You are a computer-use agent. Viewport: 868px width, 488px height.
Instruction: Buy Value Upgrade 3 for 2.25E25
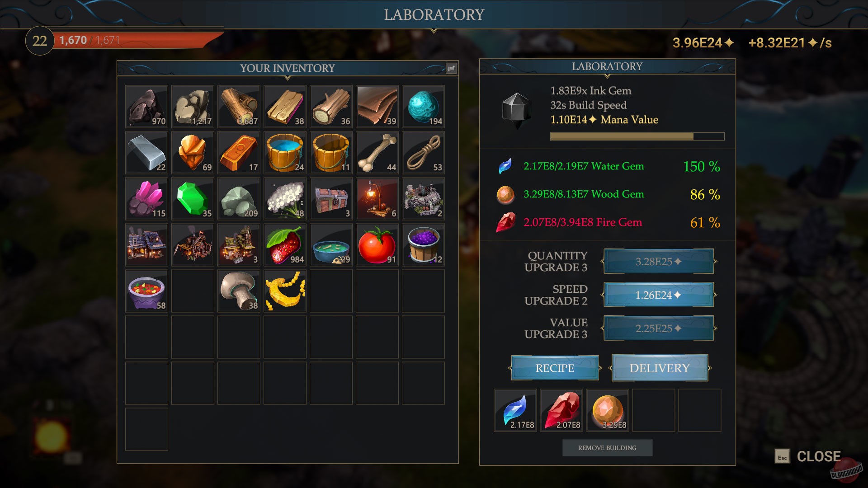point(659,328)
